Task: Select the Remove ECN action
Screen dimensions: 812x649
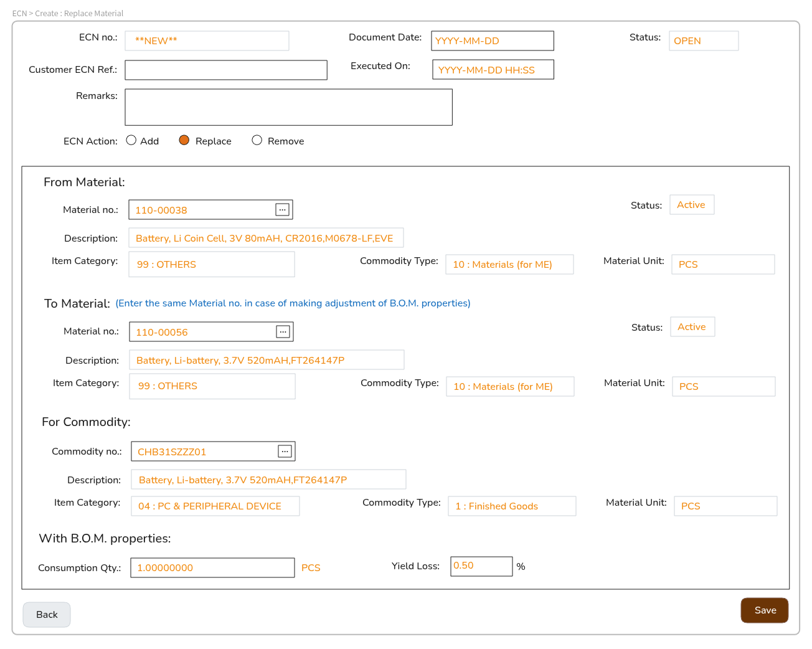Action: coord(257,140)
